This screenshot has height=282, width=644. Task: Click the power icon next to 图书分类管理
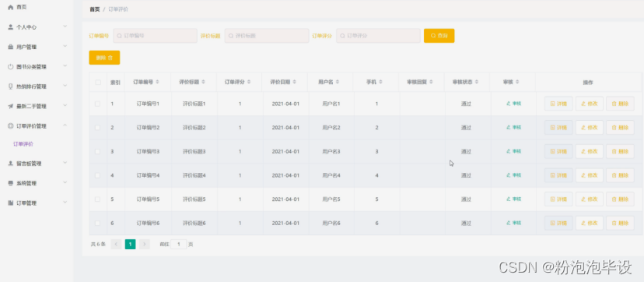click(11, 66)
